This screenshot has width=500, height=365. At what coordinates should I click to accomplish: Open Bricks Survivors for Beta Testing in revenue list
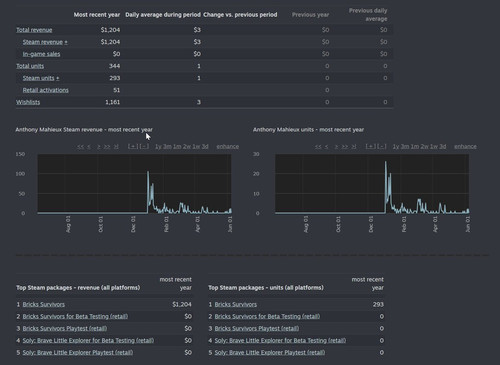(x=75, y=316)
